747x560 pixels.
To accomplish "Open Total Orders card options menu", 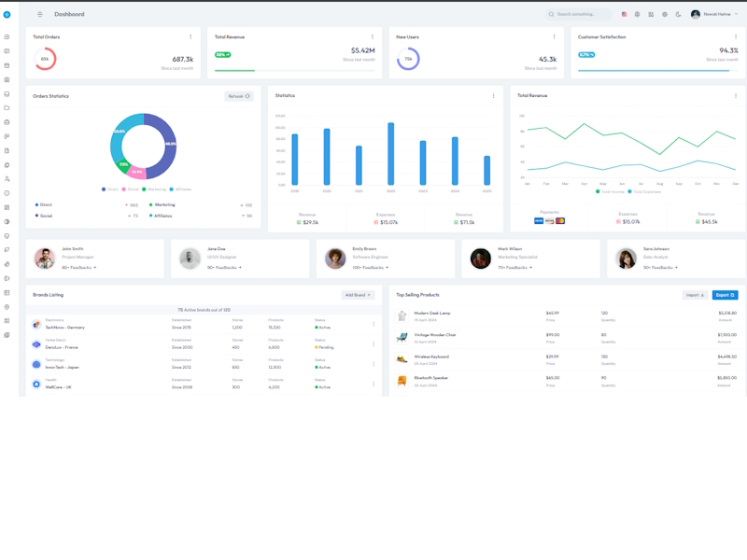I will coord(190,37).
